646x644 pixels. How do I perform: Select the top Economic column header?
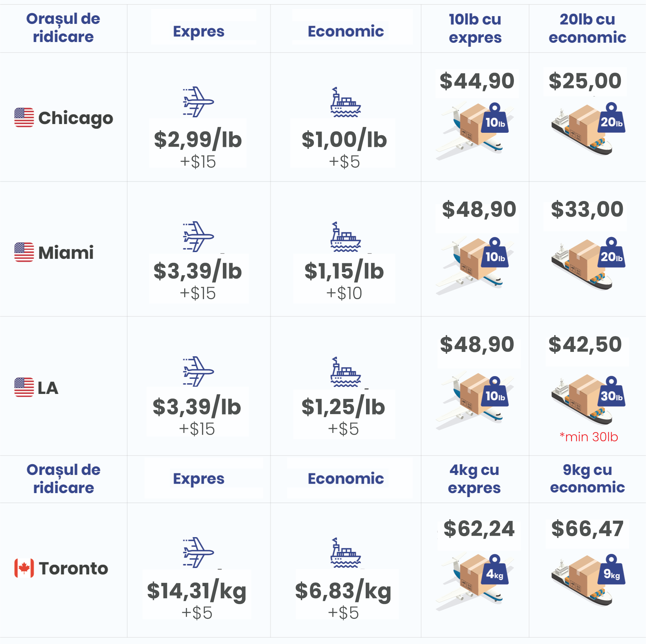(346, 31)
